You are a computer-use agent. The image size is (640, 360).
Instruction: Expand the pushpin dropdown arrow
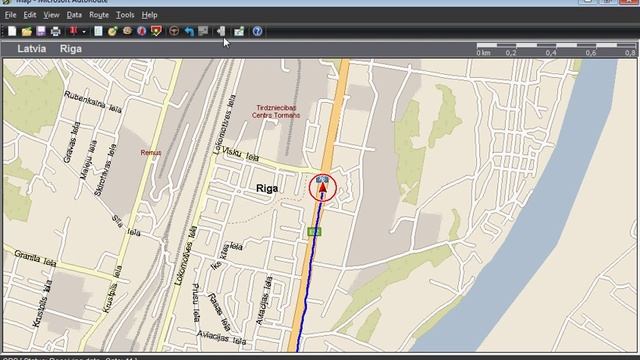[84, 31]
